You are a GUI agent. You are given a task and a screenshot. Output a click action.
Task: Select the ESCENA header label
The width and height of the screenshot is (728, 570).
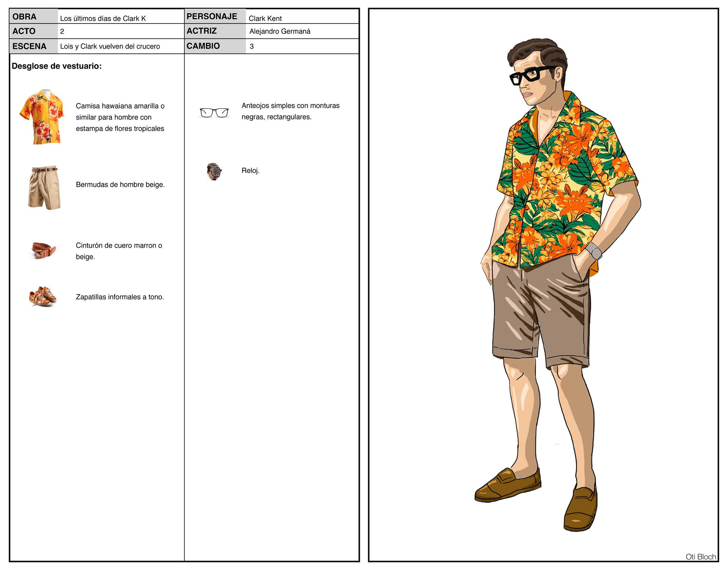[x=29, y=46]
